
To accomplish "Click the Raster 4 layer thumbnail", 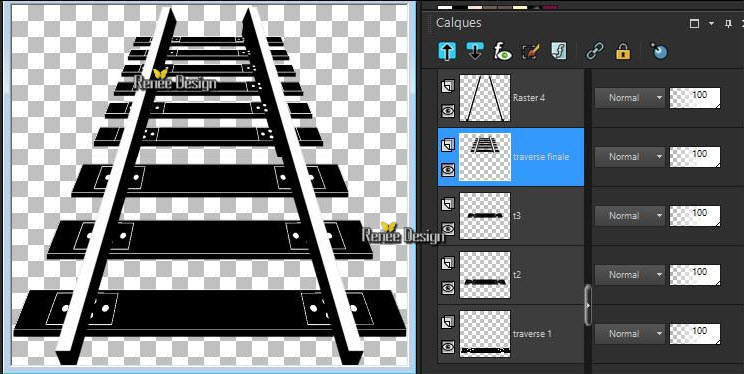I will click(485, 98).
